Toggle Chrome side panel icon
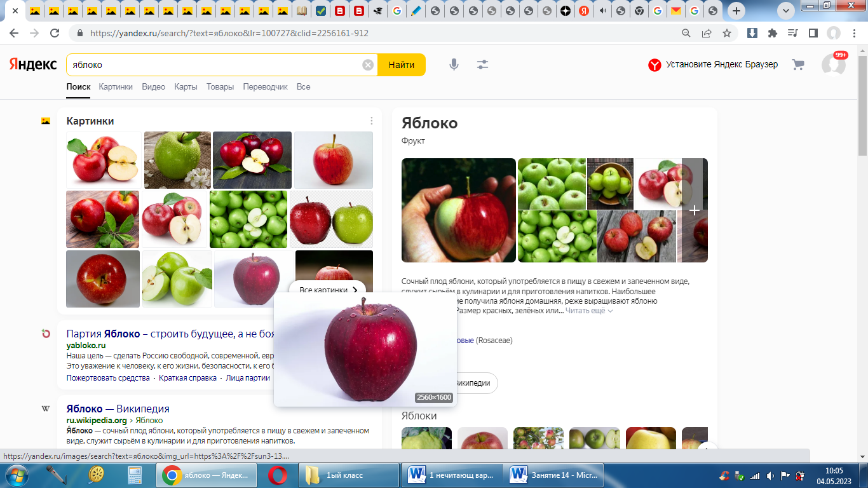868x488 pixels. [813, 33]
